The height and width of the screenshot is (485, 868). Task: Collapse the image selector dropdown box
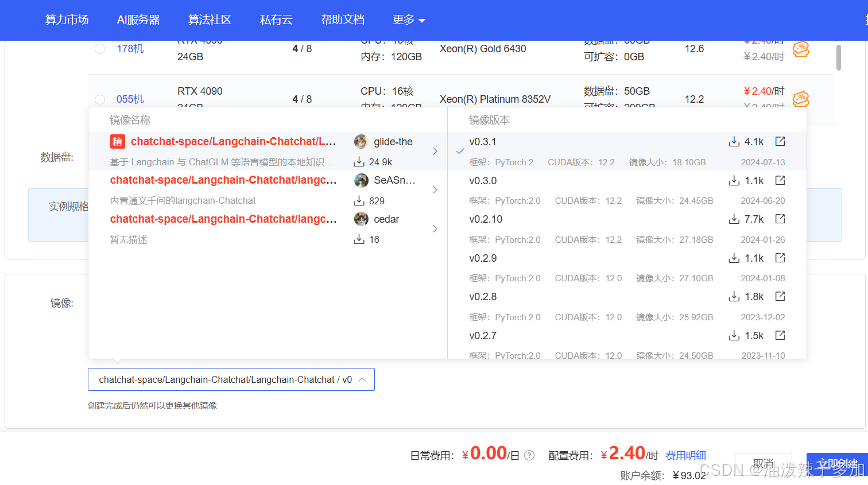[231, 379]
